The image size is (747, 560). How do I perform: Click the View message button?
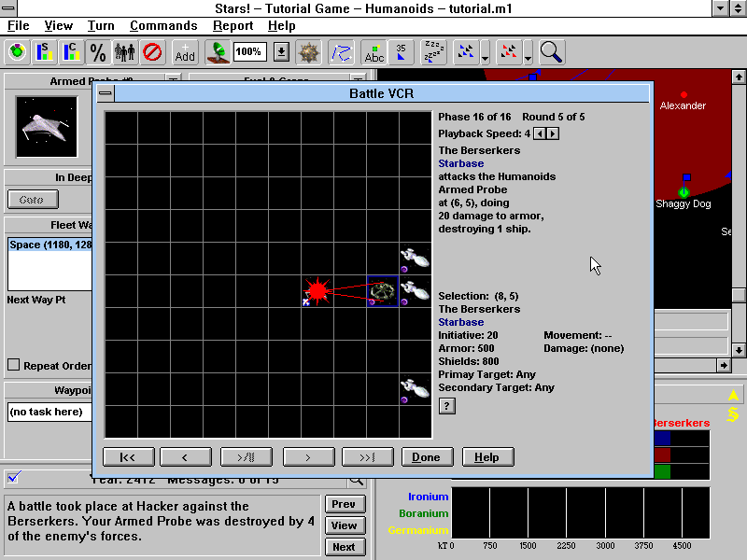345,525
